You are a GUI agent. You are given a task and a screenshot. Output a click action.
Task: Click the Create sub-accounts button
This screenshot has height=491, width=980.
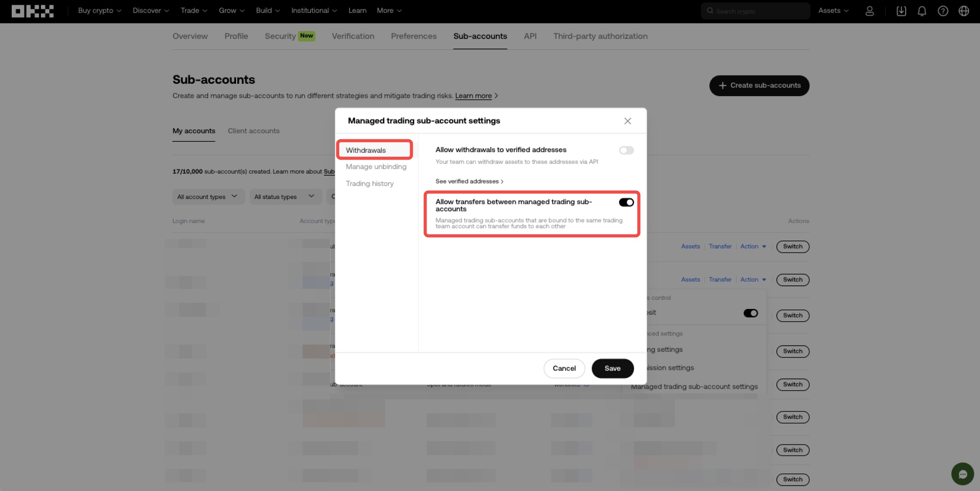759,86
